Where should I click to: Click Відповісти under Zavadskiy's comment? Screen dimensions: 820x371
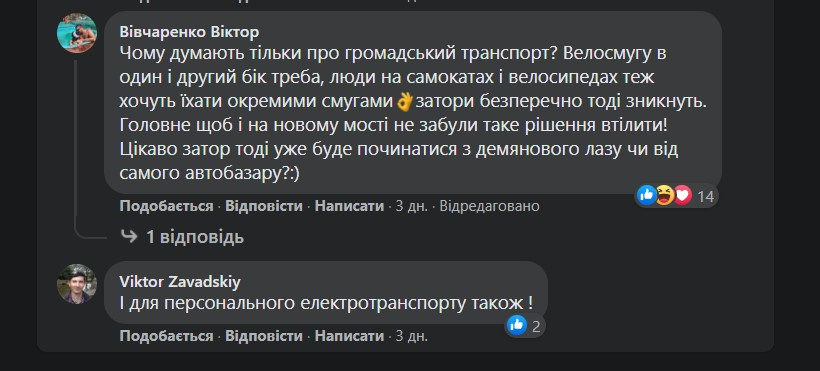coord(264,336)
